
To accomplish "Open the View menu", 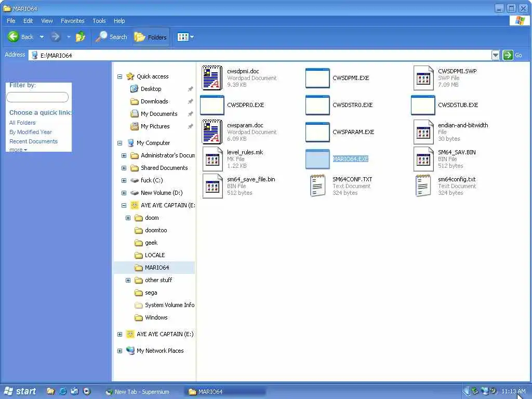I will point(47,21).
